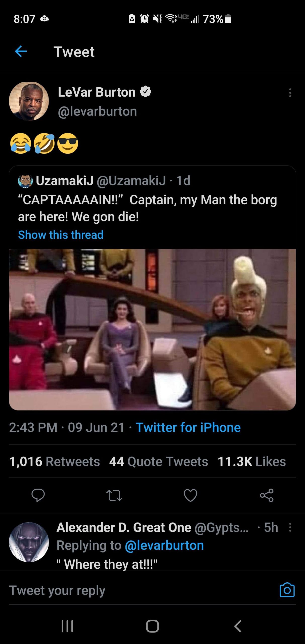Focus the Tweet your reply field
Viewport: 305px width, 644px height.
click(x=141, y=590)
